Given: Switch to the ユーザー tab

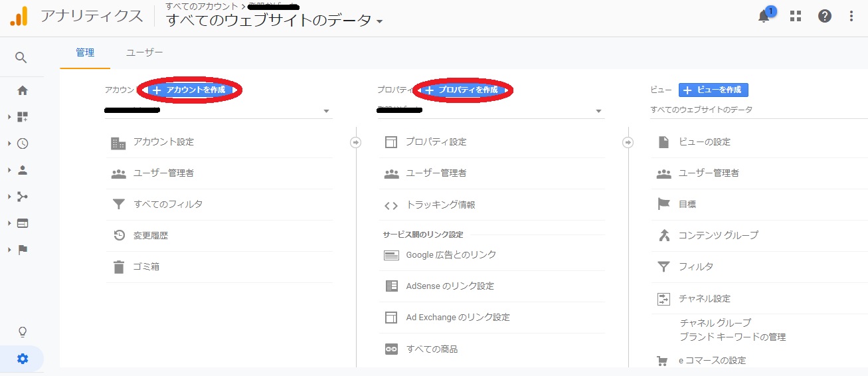Looking at the screenshot, I should [x=145, y=52].
